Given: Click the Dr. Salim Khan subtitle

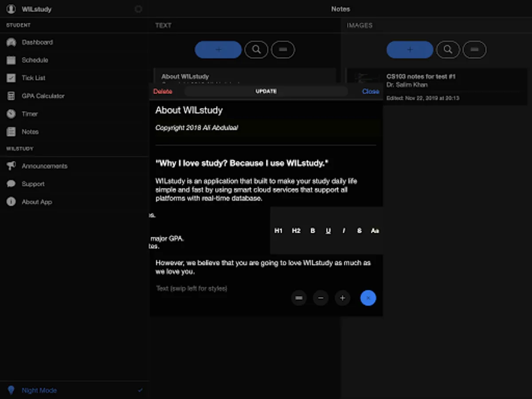Looking at the screenshot, I should click(407, 85).
